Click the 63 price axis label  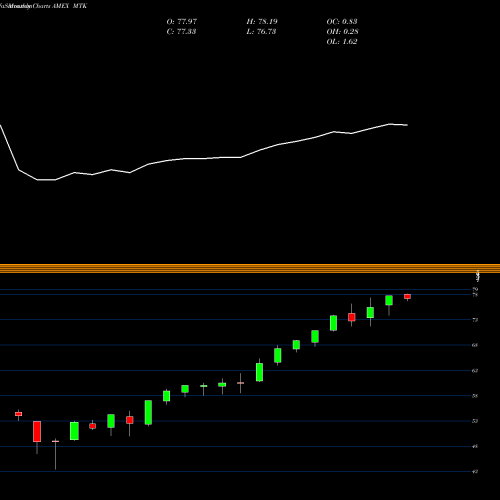475,370
